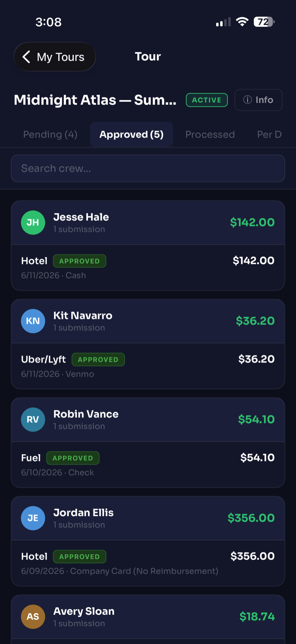Select the Approved (5) tab
Viewport: 296px width, 644px height.
pyautogui.click(x=131, y=135)
